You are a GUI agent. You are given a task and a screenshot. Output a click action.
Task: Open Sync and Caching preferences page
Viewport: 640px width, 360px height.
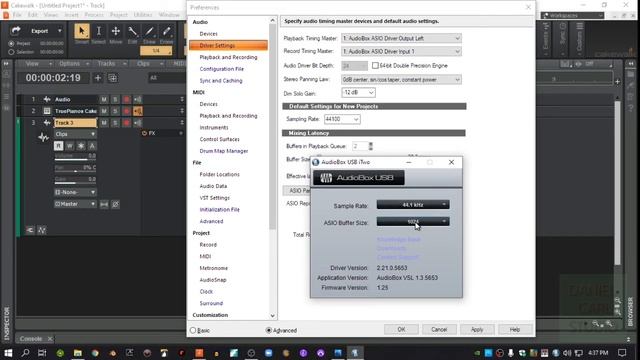[x=221, y=81]
